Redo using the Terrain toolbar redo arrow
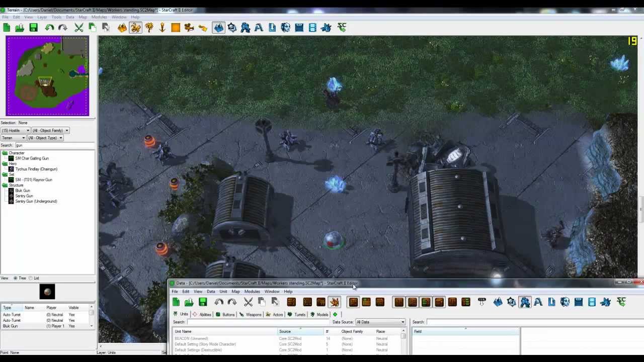 point(63,28)
